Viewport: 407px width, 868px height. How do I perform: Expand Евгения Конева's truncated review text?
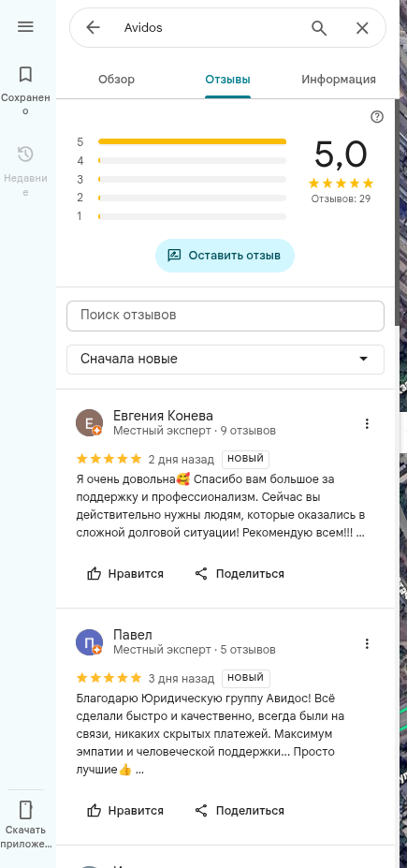(x=360, y=535)
